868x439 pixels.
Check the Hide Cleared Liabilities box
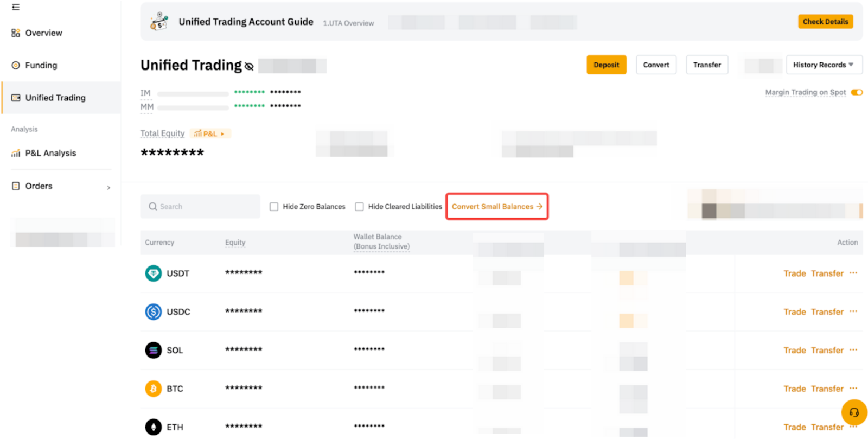[359, 207]
